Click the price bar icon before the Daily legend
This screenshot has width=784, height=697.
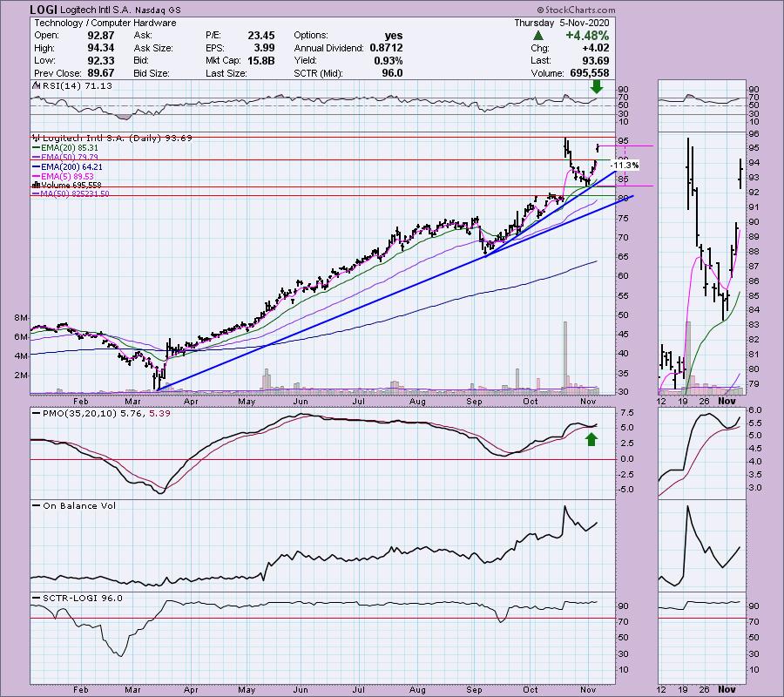[37, 138]
